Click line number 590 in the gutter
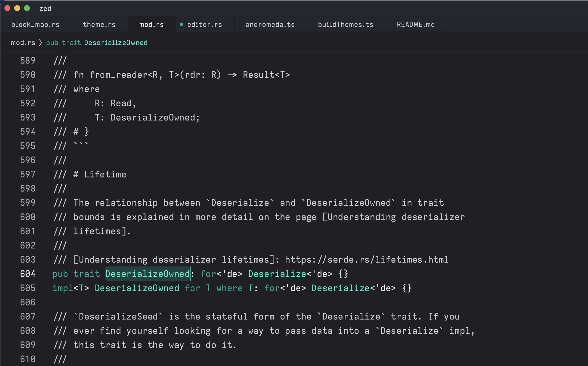Screen dimensions: 588x366 click(28, 75)
